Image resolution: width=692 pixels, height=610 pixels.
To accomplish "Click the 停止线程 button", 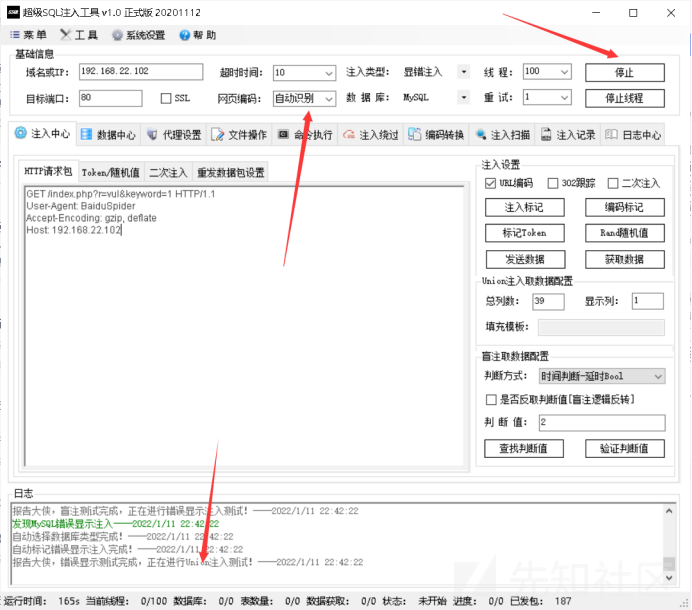I will 624,98.
